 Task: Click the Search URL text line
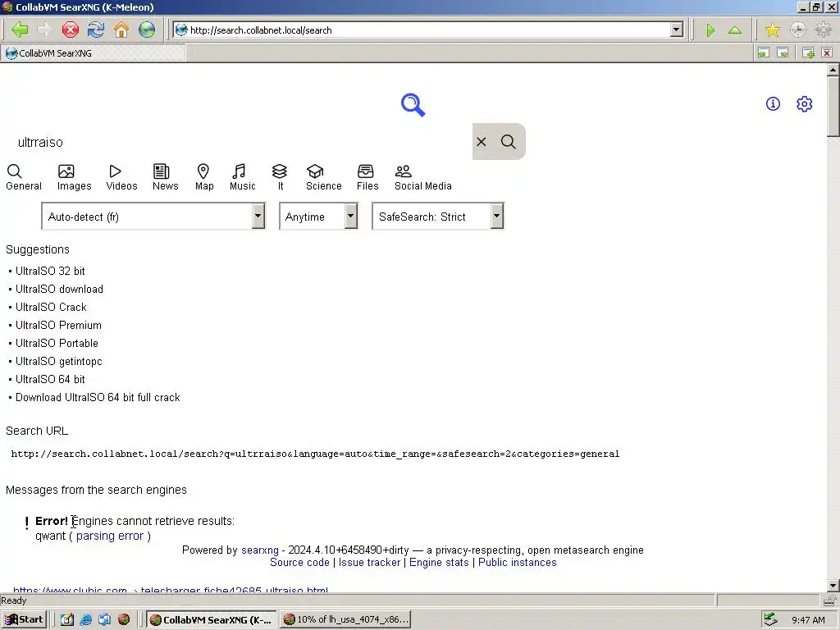(x=315, y=454)
